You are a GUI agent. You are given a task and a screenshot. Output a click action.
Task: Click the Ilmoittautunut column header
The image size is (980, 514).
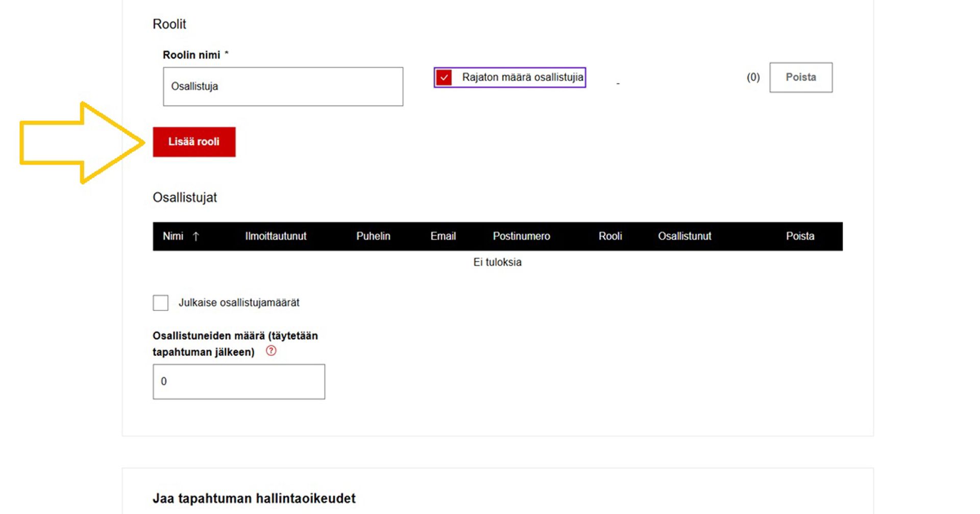click(x=276, y=236)
